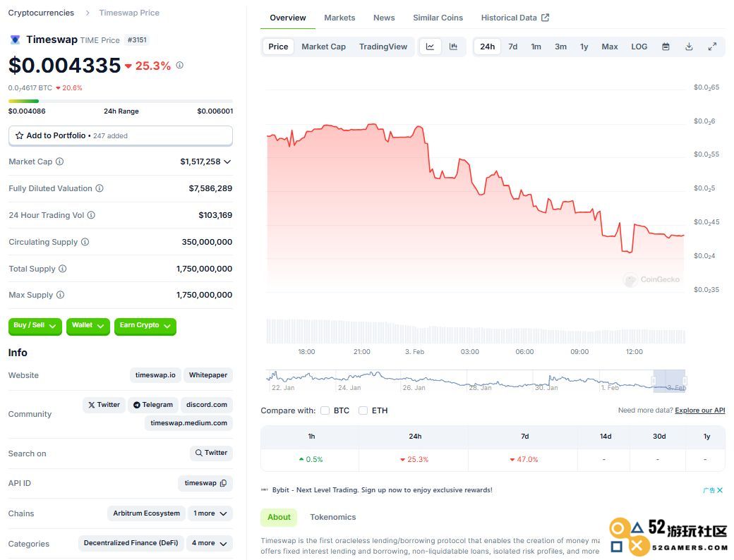The height and width of the screenshot is (560, 734).
Task: Open the Tokenomics tab
Action: 332,517
